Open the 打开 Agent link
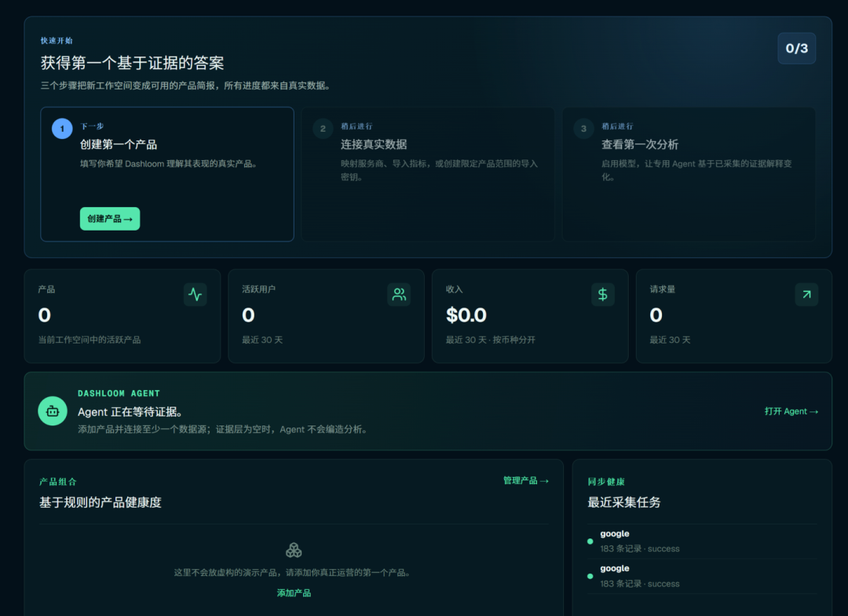Image resolution: width=848 pixels, height=616 pixels. click(791, 411)
